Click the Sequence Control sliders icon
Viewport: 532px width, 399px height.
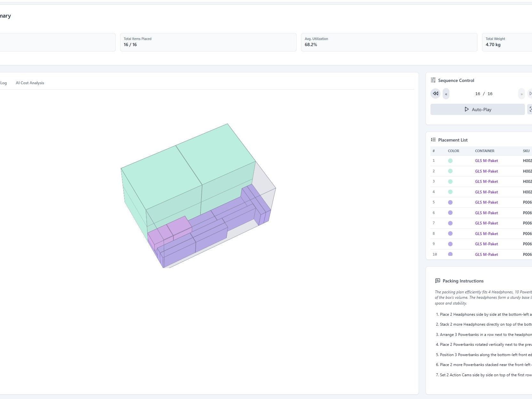(433, 80)
